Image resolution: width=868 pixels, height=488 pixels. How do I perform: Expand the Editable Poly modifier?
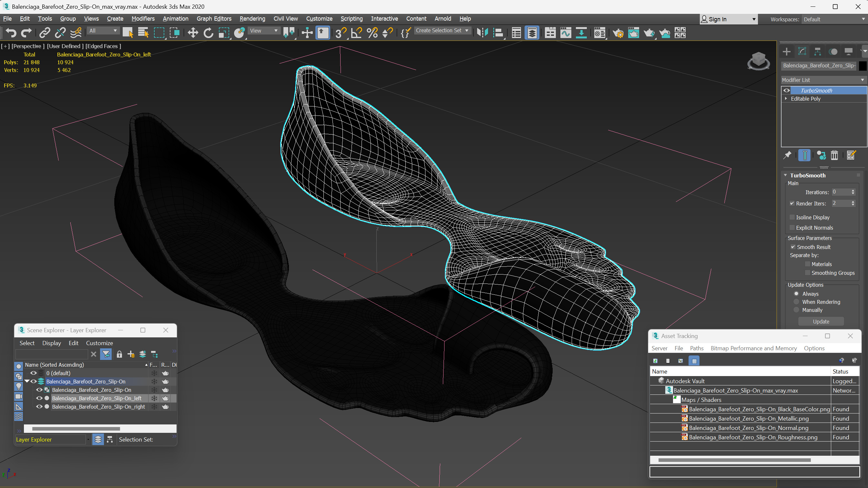(786, 99)
